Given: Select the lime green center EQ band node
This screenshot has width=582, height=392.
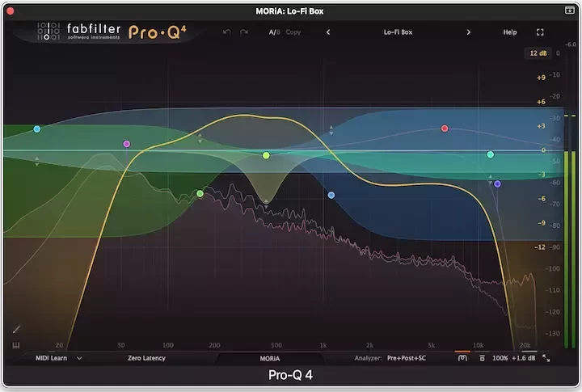Looking at the screenshot, I should (266, 155).
